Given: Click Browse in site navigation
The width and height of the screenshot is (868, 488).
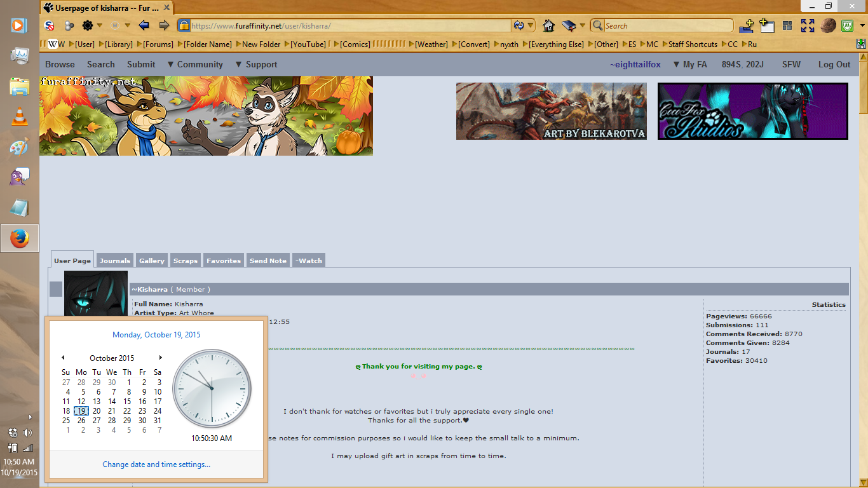Looking at the screenshot, I should tap(60, 64).
